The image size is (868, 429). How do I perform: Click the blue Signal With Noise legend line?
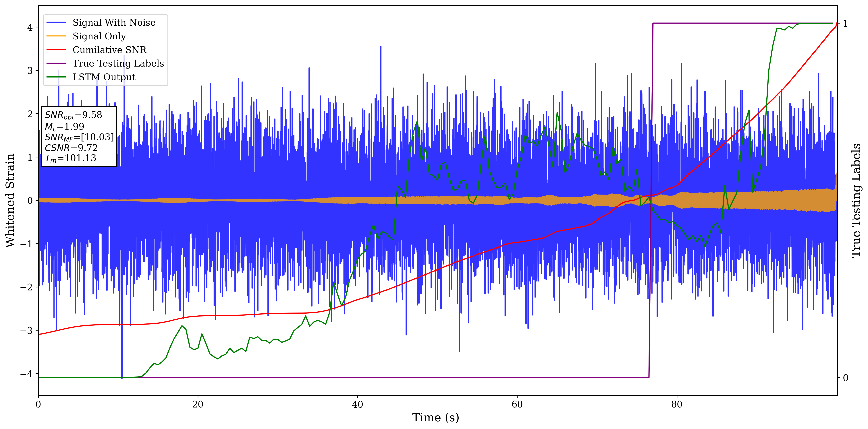coord(56,23)
